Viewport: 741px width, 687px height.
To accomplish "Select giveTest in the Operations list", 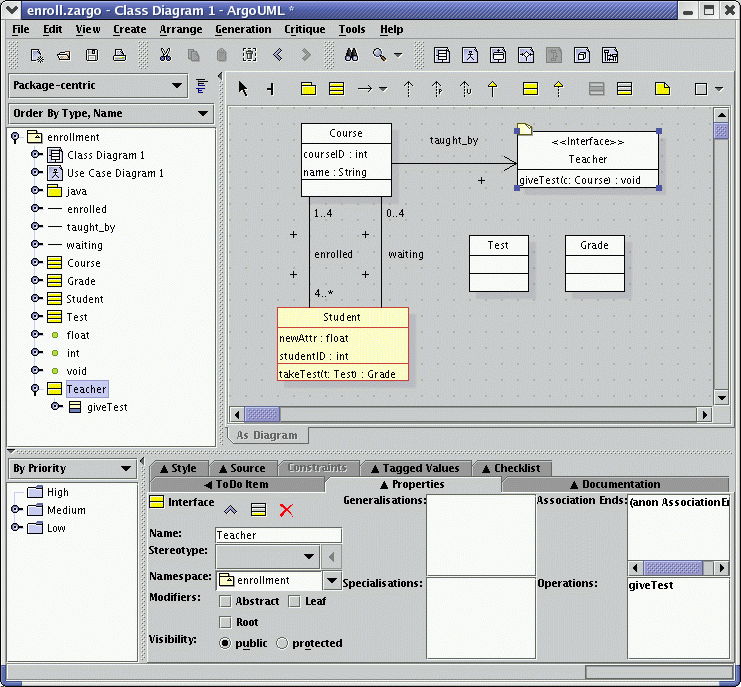I will click(651, 585).
